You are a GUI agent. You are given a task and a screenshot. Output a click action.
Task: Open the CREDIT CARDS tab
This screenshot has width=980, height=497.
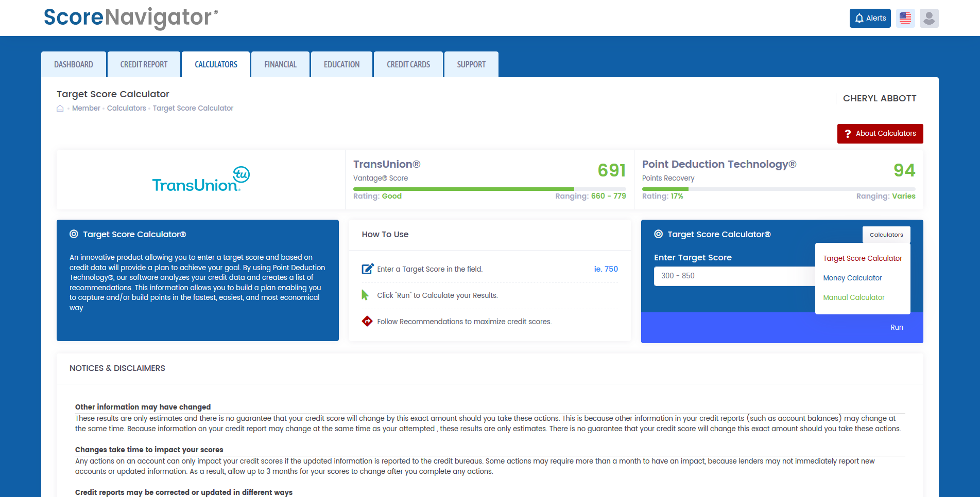click(408, 64)
